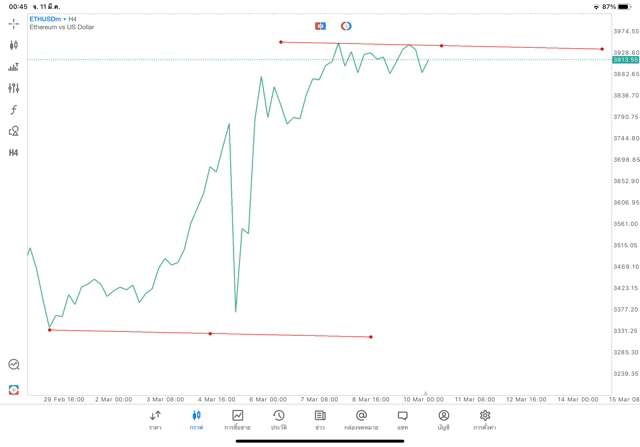Open the ETHUSDm symbol selector
Image resolution: width=640 pixels, height=447 pixels.
(x=46, y=18)
